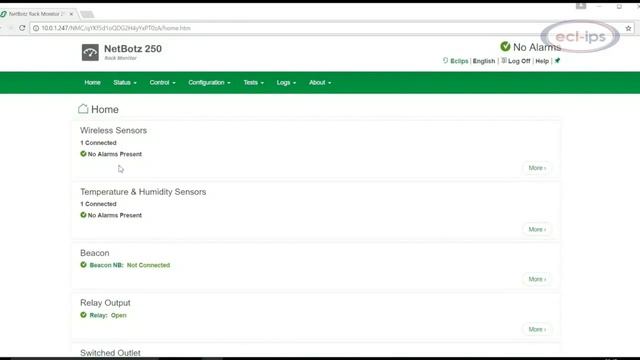Click the browser reload icon

click(x=22, y=28)
